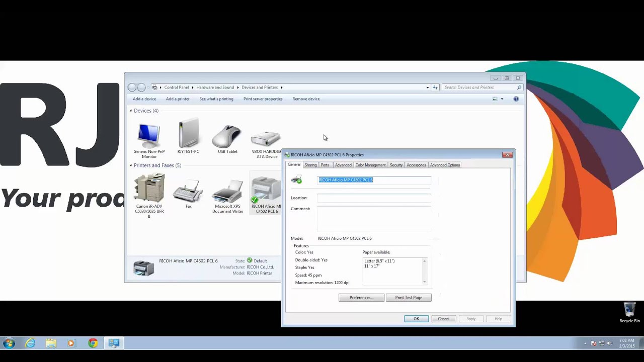The height and width of the screenshot is (362, 644).
Task: Open the Windows Start menu orb
Action: point(9,343)
